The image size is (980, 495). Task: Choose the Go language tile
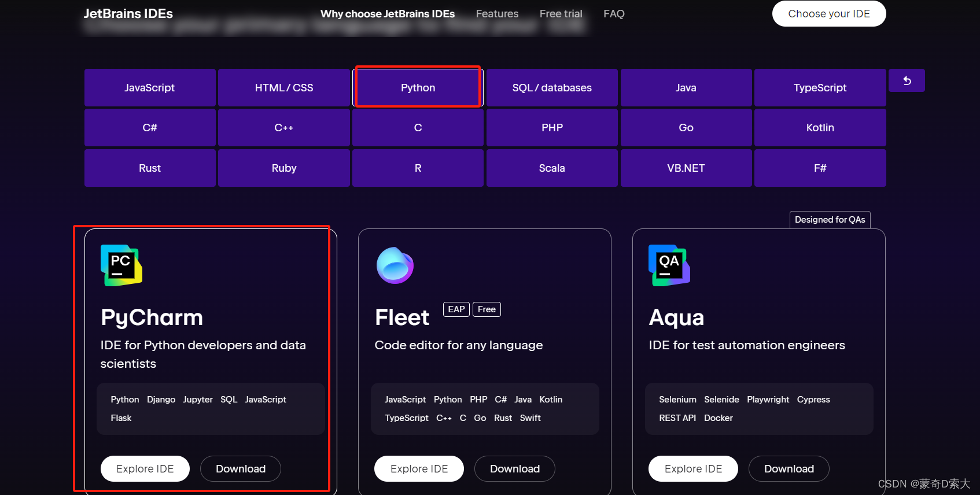(x=686, y=128)
